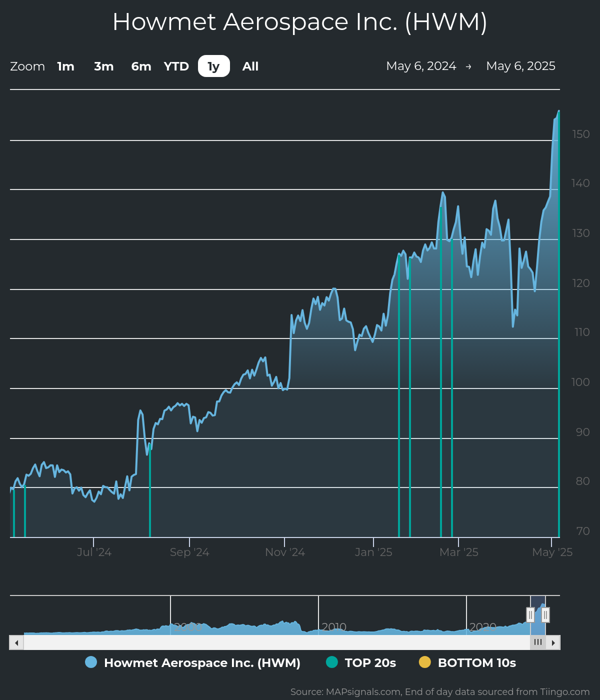Screen dimensions: 600x700
Task: Toggle Howmet Aerospace Inc. (HWM) legend series
Action: click(193, 662)
